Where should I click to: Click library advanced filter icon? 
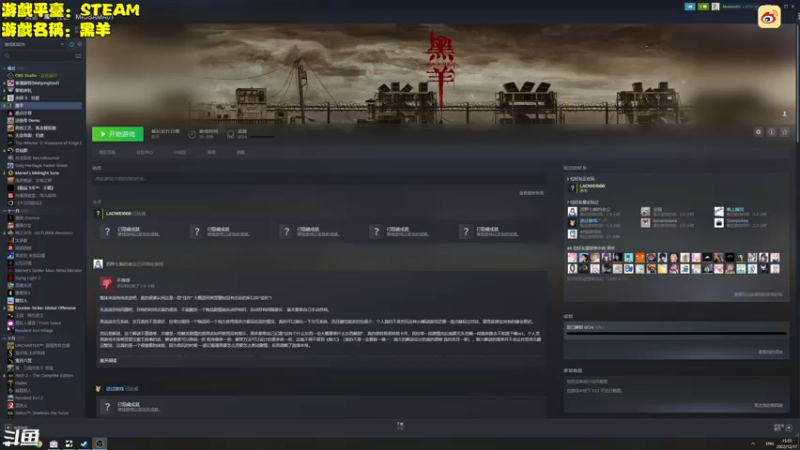(78, 56)
